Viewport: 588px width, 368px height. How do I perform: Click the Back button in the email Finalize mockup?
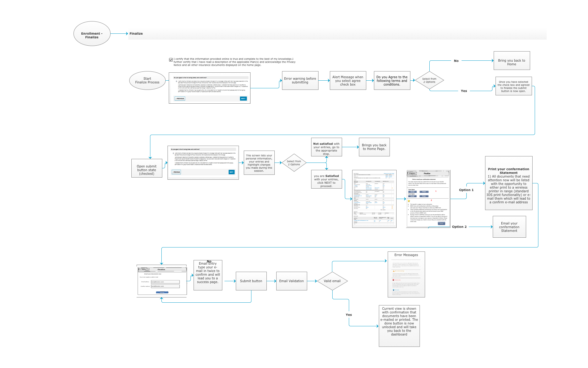point(144,269)
